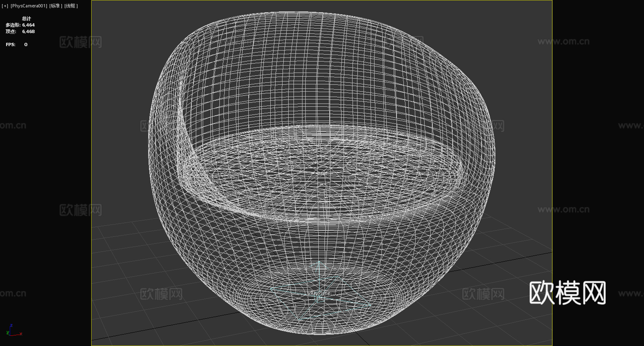644x346 pixels.
Task: Select the wireframe egg chair mesh
Action: tap(322, 173)
